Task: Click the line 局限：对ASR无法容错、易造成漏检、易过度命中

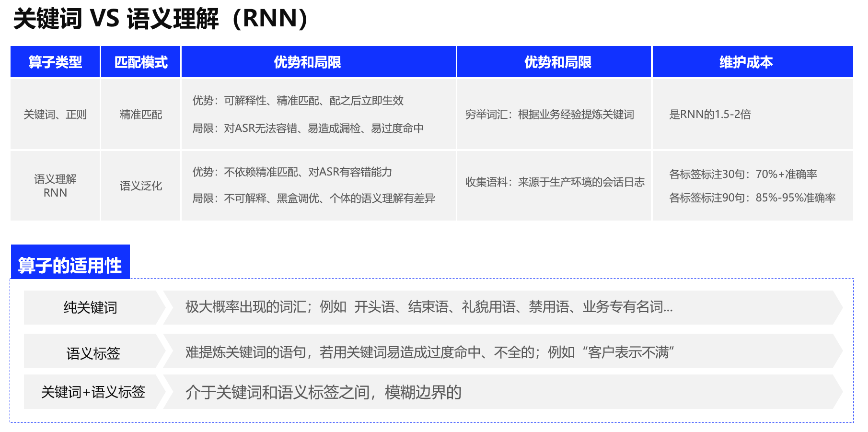Action: point(308,128)
